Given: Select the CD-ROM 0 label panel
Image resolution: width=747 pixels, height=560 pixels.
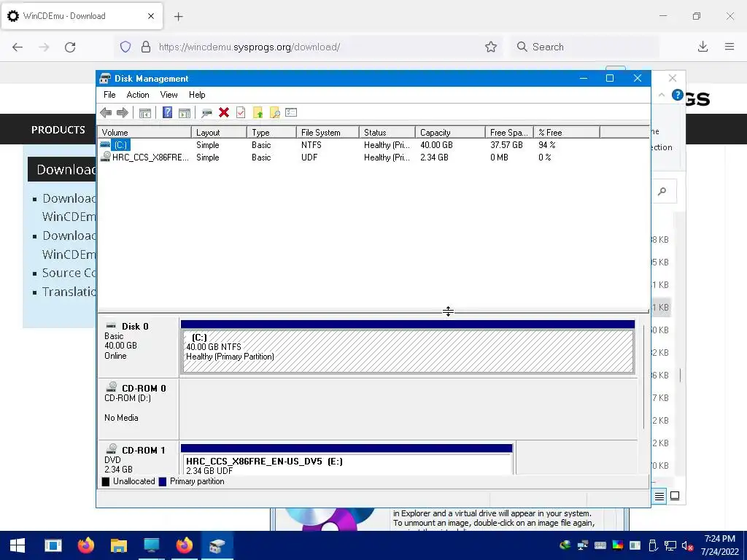Looking at the screenshot, I should click(x=138, y=410).
